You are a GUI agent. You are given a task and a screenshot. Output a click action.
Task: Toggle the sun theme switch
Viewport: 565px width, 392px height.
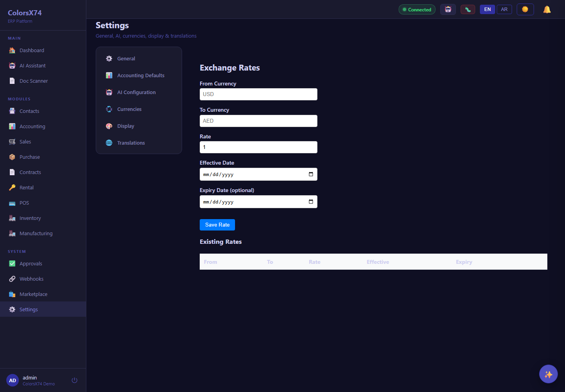pyautogui.click(x=525, y=9)
